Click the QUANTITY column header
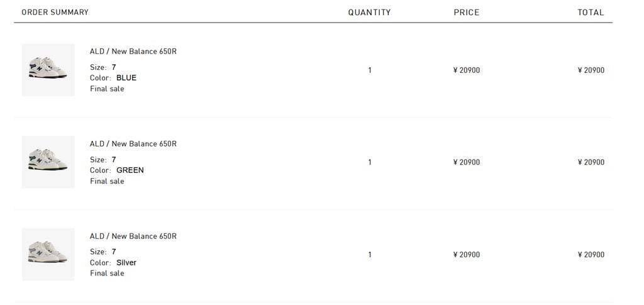This screenshot has width=644, height=305. tap(369, 13)
